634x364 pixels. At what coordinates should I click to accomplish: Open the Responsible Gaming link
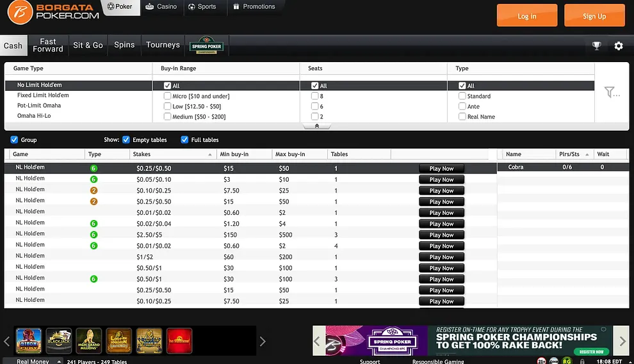tap(438, 361)
